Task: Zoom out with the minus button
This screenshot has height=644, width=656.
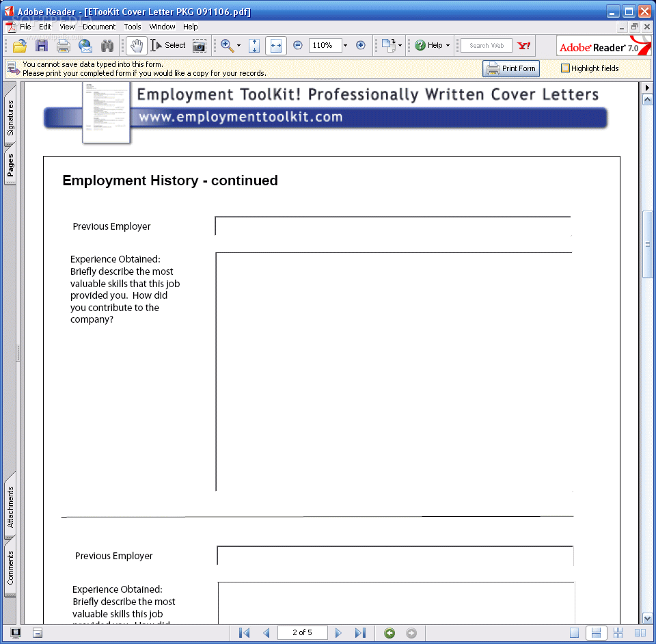Action: 297,45
